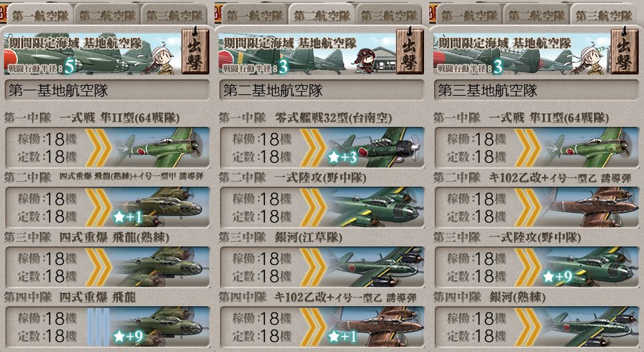This screenshot has height=352, width=644.
Task: Select the 銀河(熟練) aircraft in 第三基地航空隊
Action: click(591, 327)
